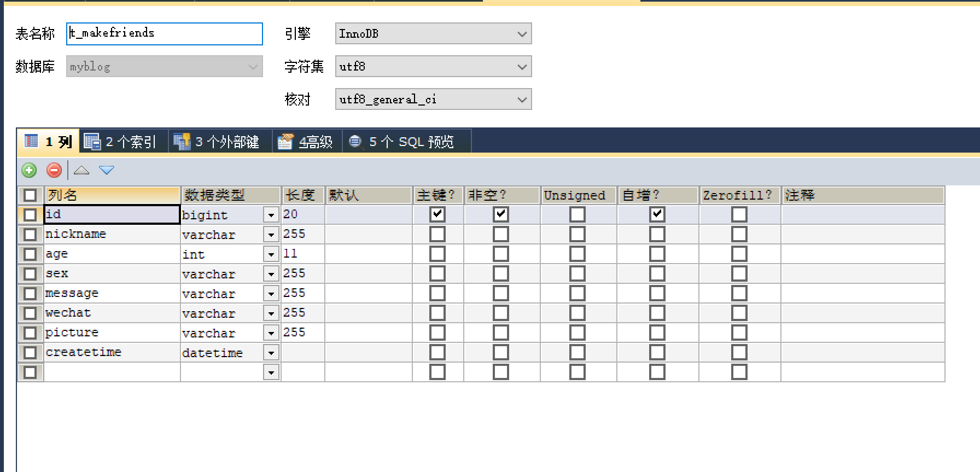Uncheck auto-increment for id column

pyautogui.click(x=657, y=214)
